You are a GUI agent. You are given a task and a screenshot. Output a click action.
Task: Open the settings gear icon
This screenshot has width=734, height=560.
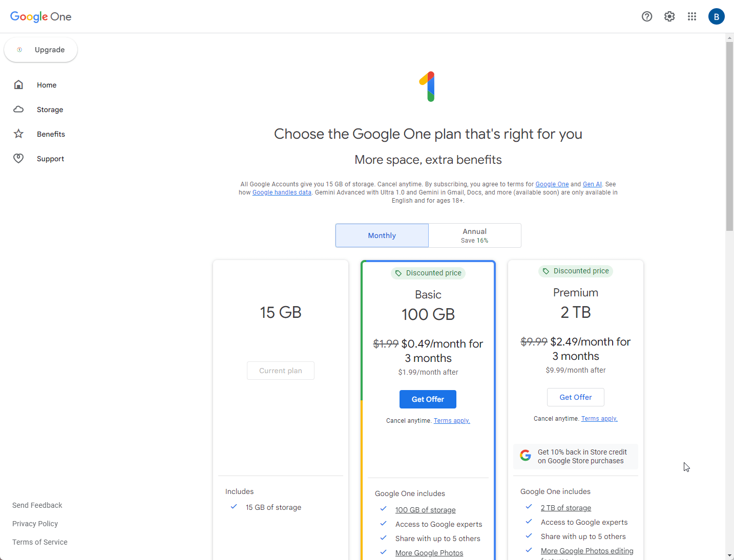(669, 16)
